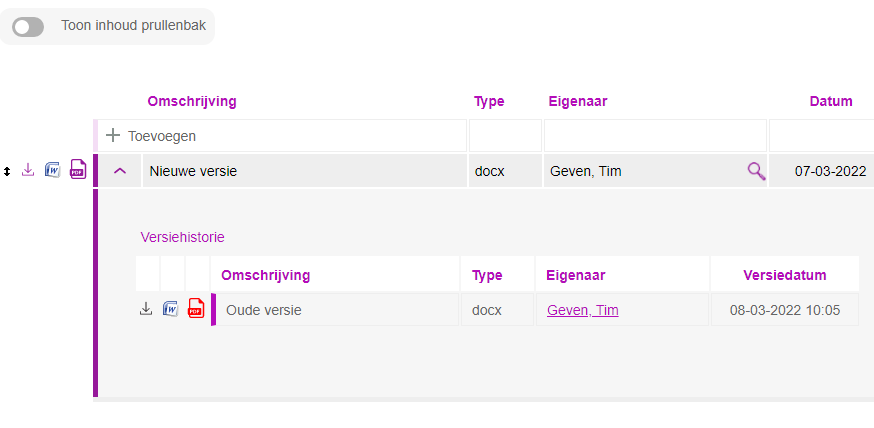Open the Geven, Tim link in Versiehistorie
Viewport: 874px width, 428px height.
click(582, 310)
